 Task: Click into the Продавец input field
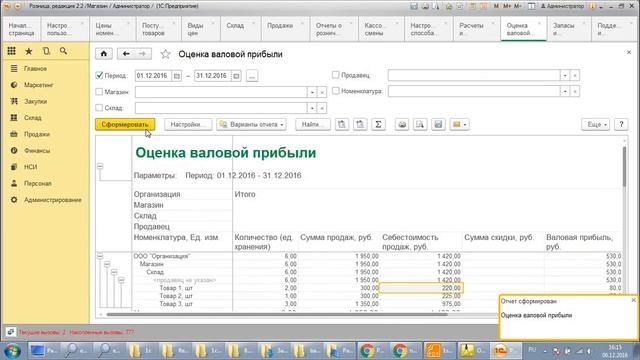click(474, 76)
